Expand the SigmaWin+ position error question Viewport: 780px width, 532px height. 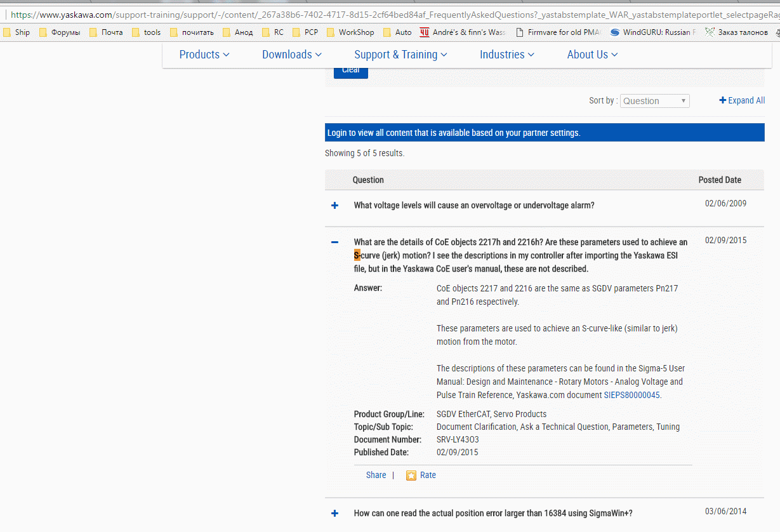[x=335, y=513]
